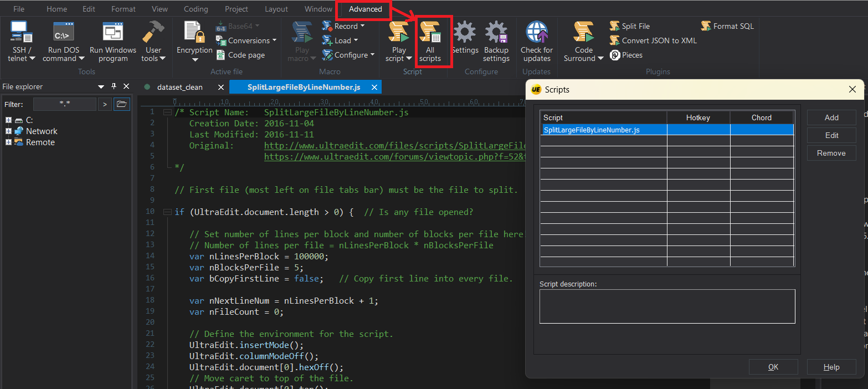
Task: Switch to the Home ribbon tab
Action: 57,9
